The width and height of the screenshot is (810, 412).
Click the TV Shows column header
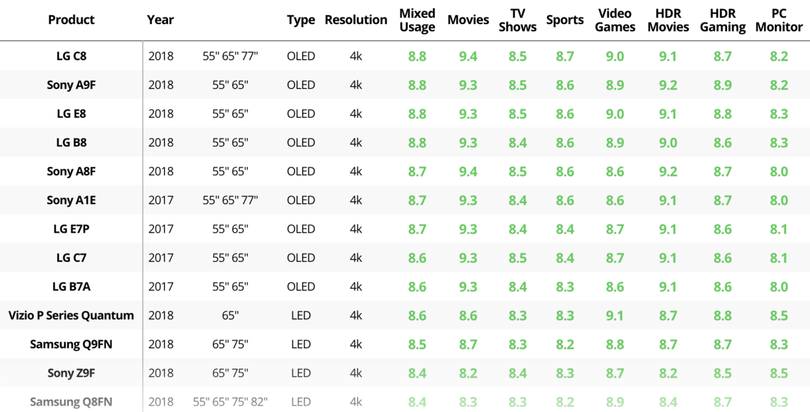[x=517, y=20]
